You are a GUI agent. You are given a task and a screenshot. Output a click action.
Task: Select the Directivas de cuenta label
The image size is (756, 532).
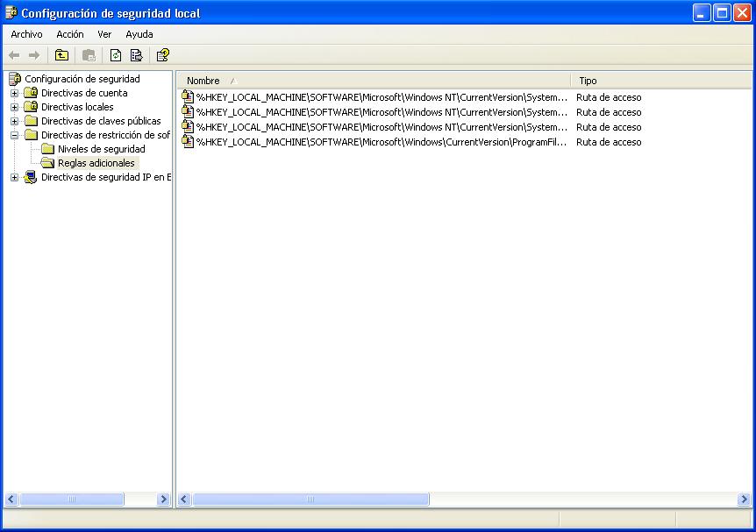[84, 93]
